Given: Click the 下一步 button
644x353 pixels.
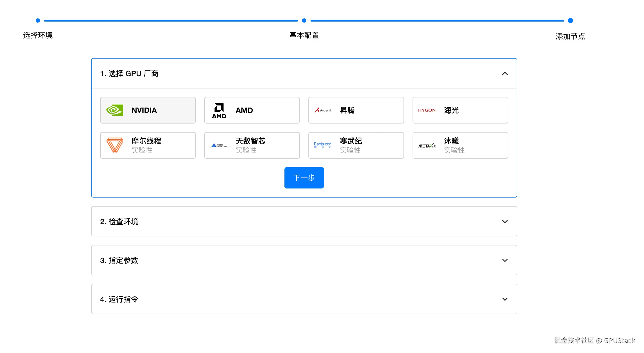Looking at the screenshot, I should 304,178.
